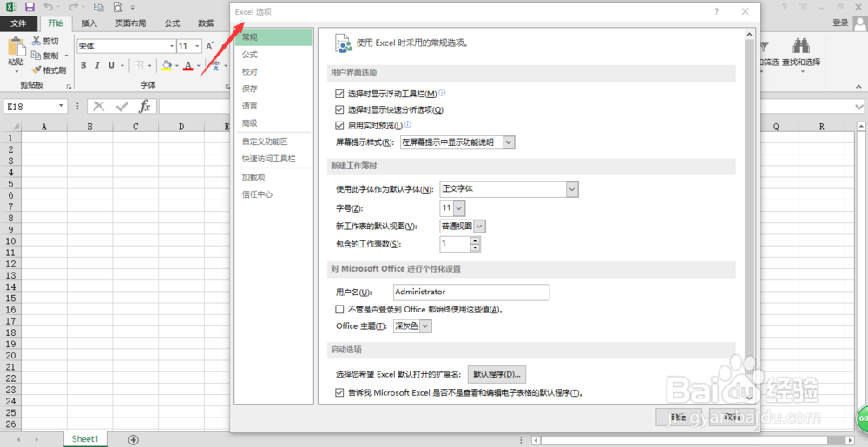Screen dimensions: 868x447
Task: Expand the formula bar chevron
Action: tap(859, 106)
